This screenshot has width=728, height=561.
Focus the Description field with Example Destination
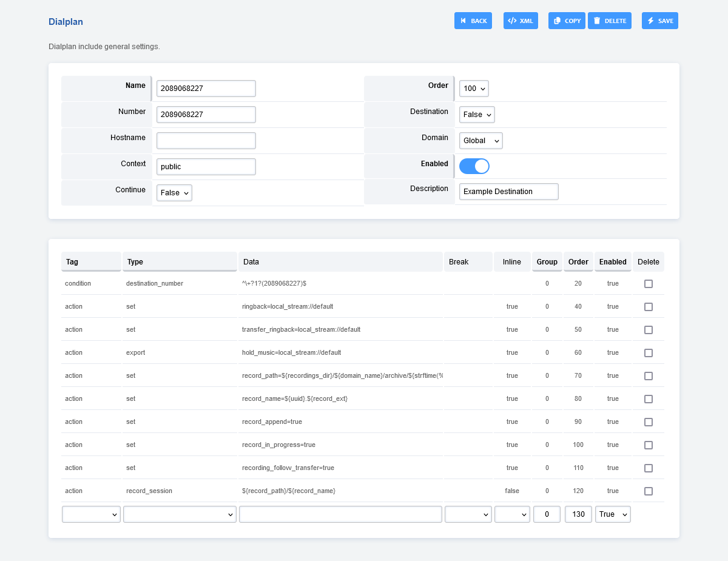(x=508, y=192)
